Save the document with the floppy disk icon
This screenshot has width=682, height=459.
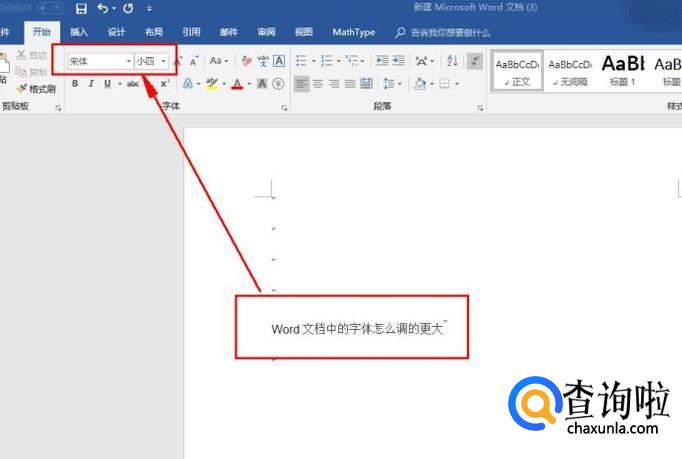click(81, 8)
